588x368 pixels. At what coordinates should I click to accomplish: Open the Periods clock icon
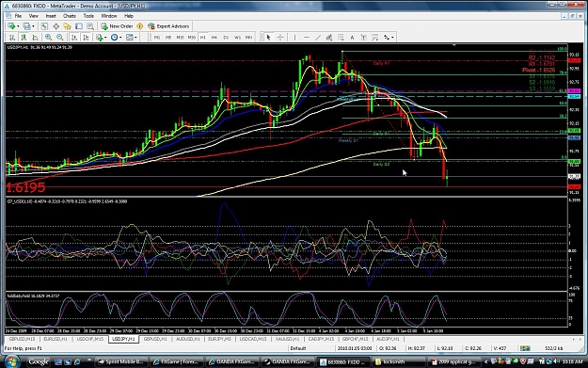(x=115, y=37)
